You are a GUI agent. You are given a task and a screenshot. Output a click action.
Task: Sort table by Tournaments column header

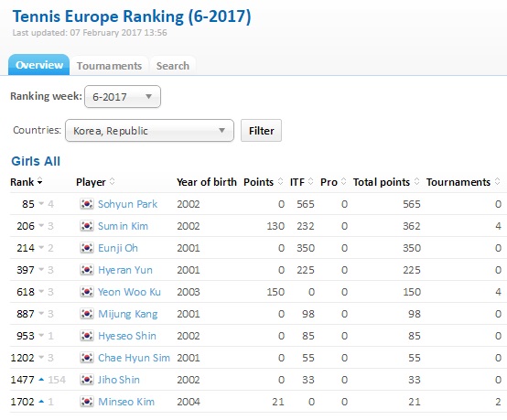tap(463, 182)
